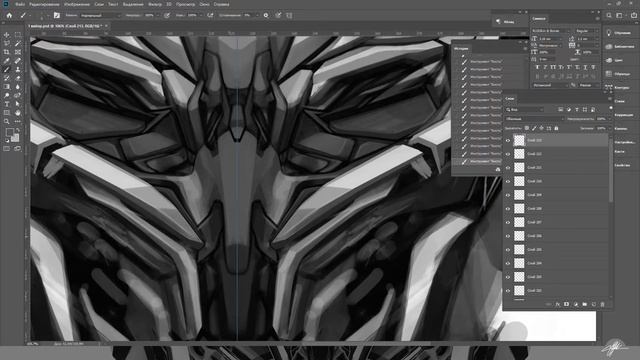640x360 pixels.
Task: Create a new group folder icon in Layers
Action: click(584, 304)
